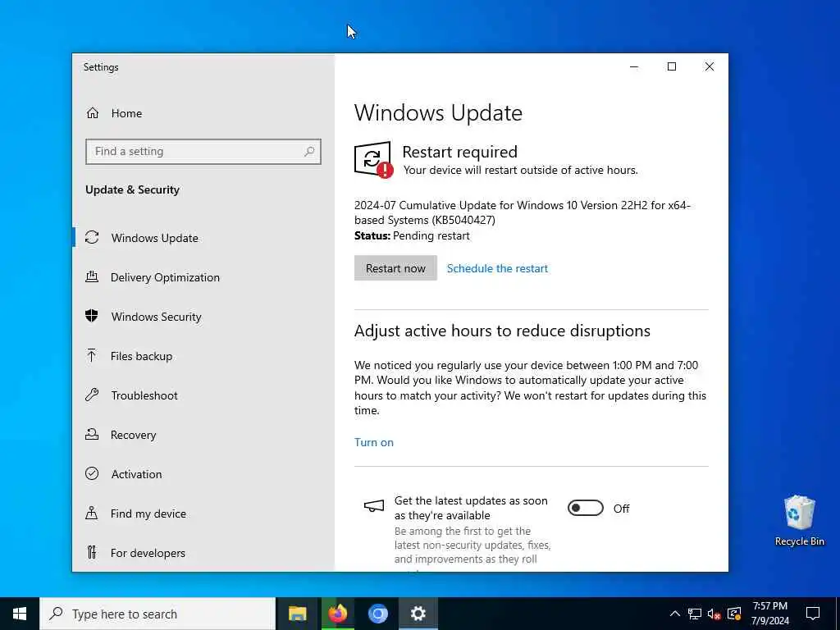The image size is (840, 630).
Task: Click the Windows Update sync arrows sidebar icon
Action: click(x=92, y=237)
